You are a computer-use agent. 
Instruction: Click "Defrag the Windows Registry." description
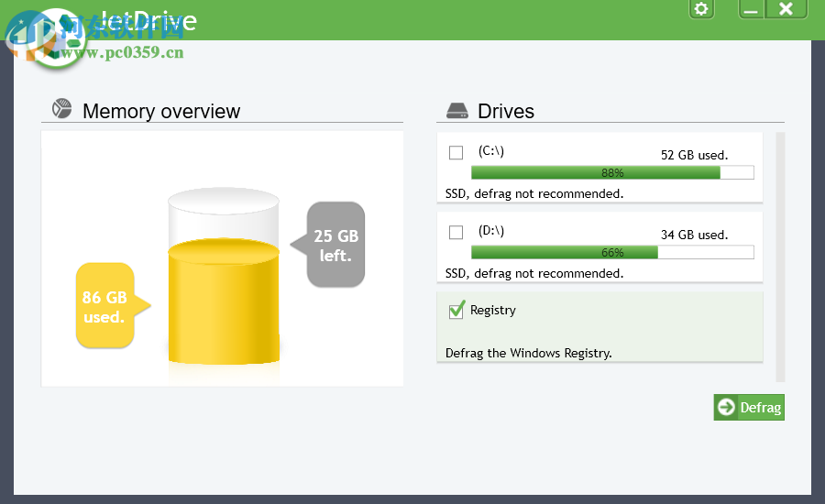(528, 353)
